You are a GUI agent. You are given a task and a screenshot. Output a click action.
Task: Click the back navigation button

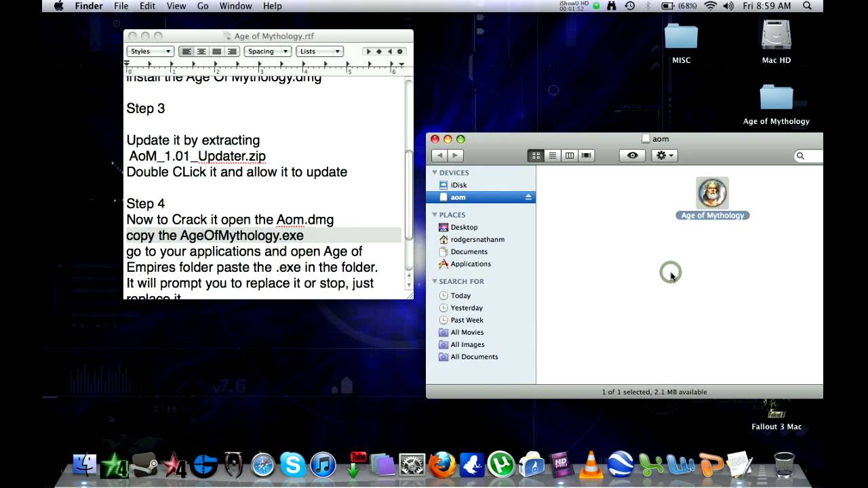pos(439,155)
